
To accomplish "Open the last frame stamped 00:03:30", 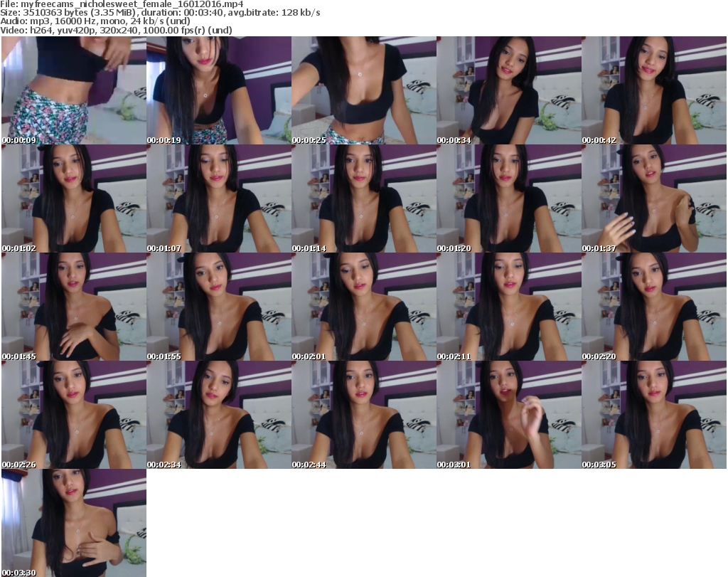I will pos(74,523).
